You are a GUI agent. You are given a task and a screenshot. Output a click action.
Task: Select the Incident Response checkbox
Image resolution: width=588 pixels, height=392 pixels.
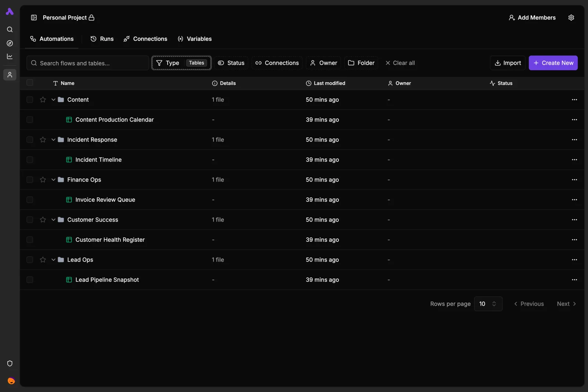(x=30, y=140)
